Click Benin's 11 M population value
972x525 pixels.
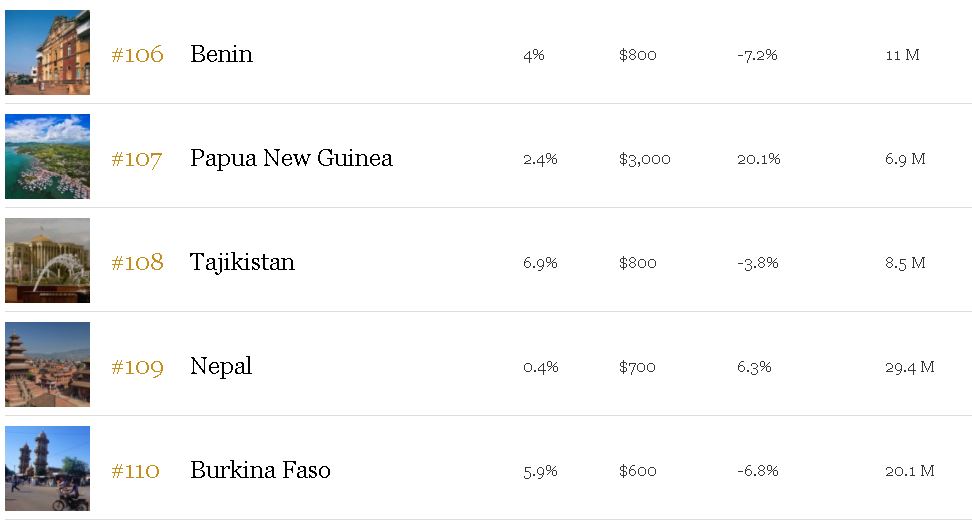point(902,55)
